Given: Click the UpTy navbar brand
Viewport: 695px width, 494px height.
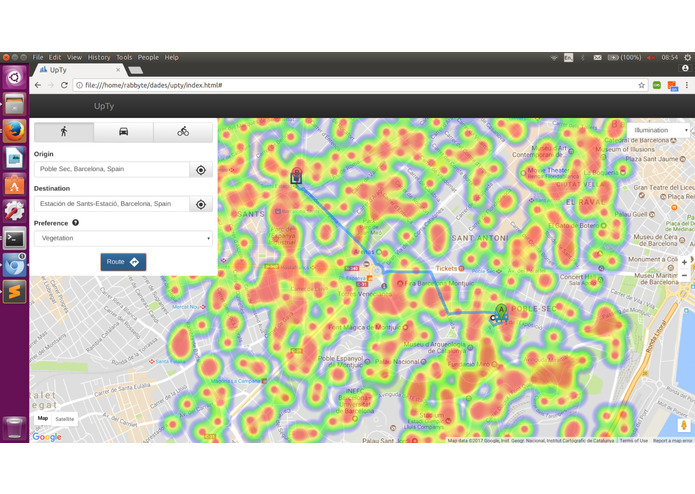Looking at the screenshot, I should click(x=104, y=106).
